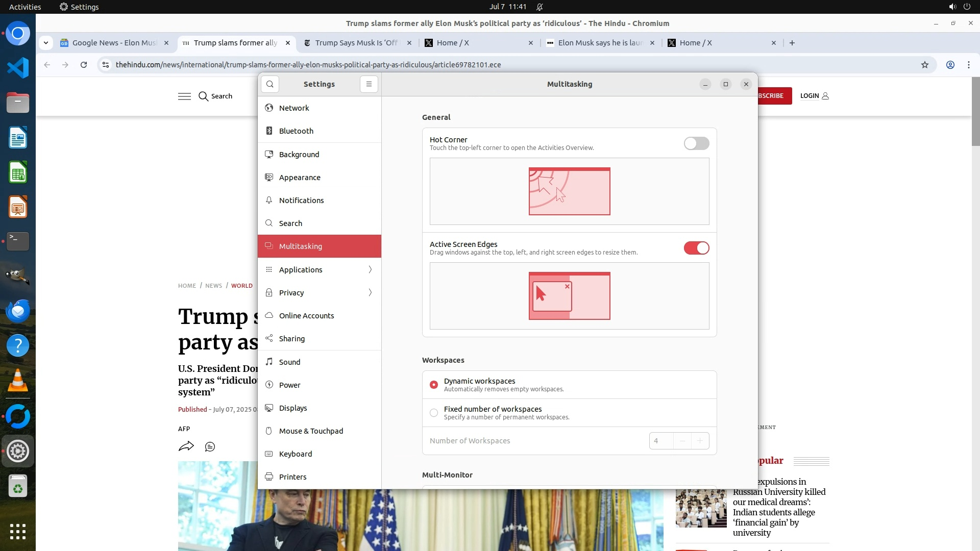Open the article comments bubble icon
The image size is (980, 551).
(210, 447)
